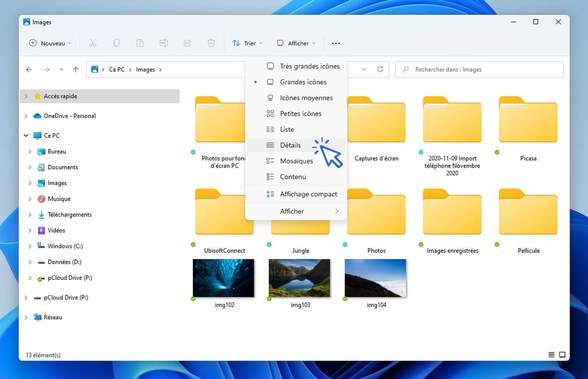This screenshot has width=588, height=379.
Task: Switch to large thumbnails view in status bar
Action: click(562, 355)
